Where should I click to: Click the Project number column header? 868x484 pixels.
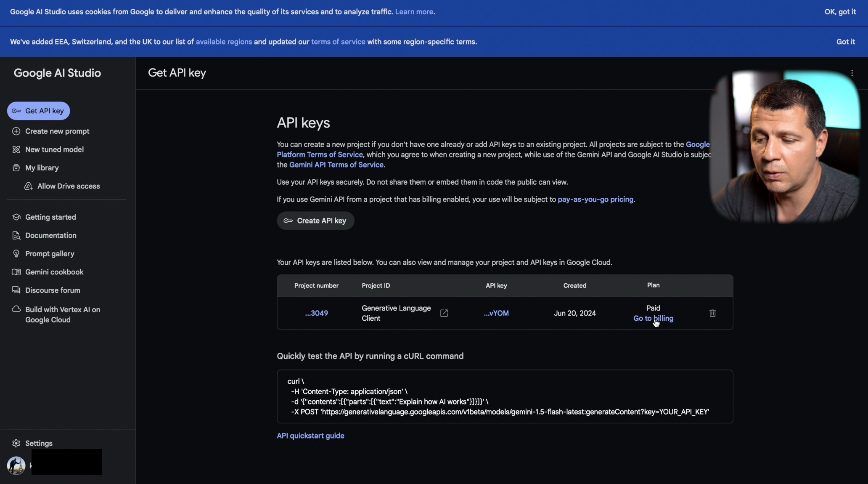tap(316, 286)
